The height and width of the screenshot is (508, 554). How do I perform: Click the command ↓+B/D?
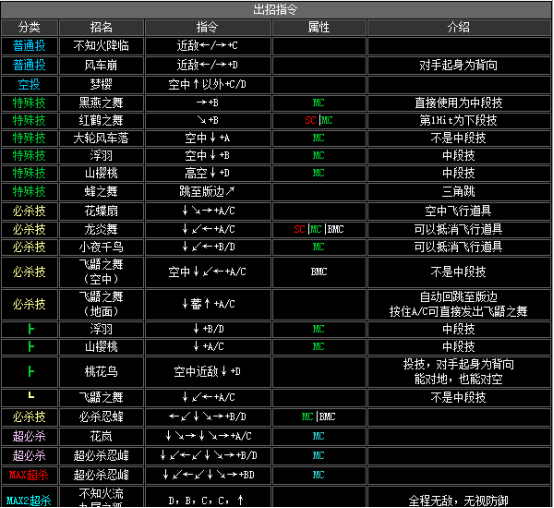(x=208, y=329)
